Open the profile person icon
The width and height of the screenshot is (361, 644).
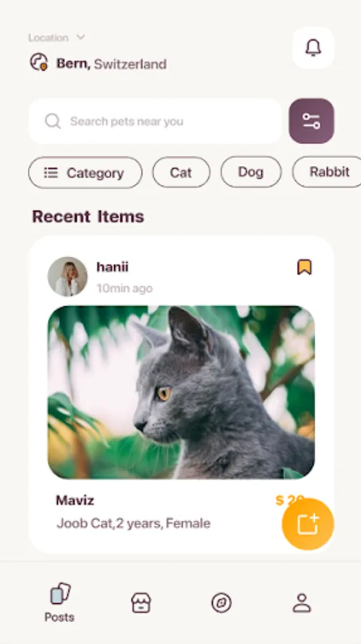click(x=302, y=603)
